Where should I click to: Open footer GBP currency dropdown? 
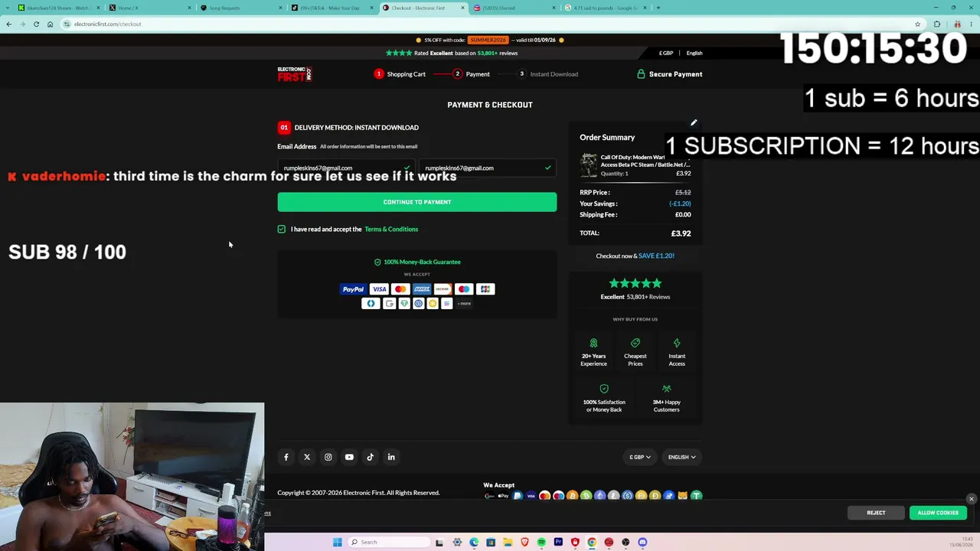coord(640,457)
